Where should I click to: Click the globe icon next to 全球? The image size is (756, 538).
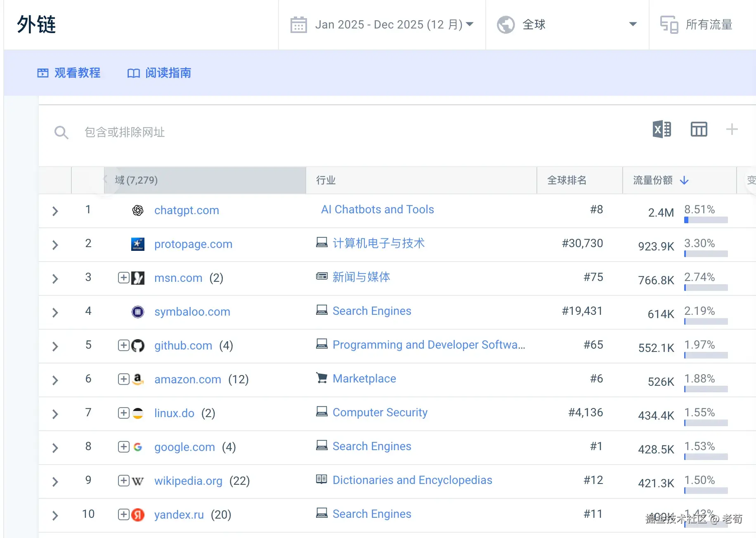pos(506,25)
